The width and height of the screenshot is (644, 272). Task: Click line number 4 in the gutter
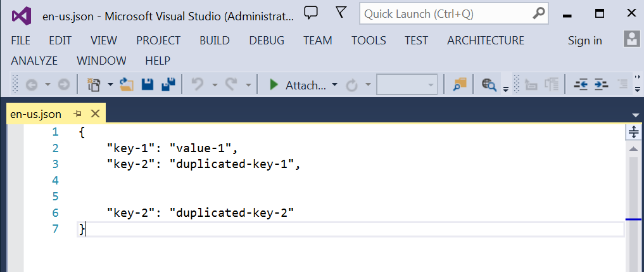pyautogui.click(x=56, y=180)
